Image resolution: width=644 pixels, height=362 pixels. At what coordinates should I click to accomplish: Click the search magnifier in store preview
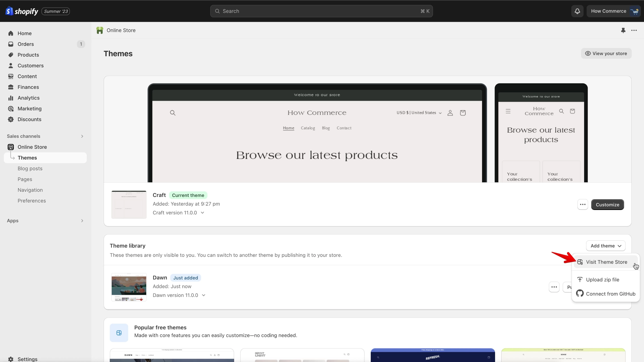pos(173,113)
